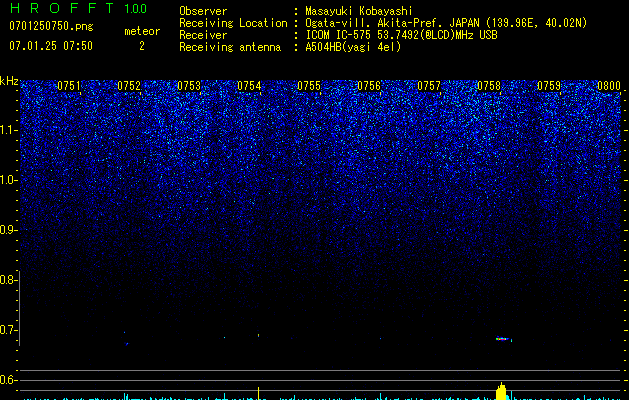Select the filename 0701250750.png

51,26
